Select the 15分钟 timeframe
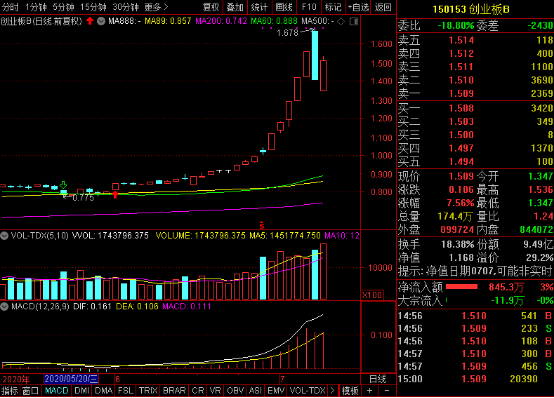The width and height of the screenshot is (554, 398). click(x=93, y=7)
